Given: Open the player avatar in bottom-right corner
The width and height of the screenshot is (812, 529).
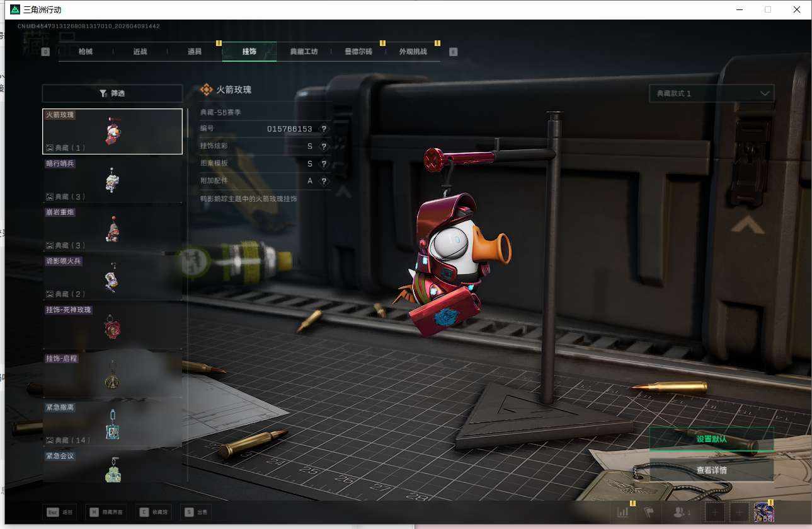Looking at the screenshot, I should 764,513.
